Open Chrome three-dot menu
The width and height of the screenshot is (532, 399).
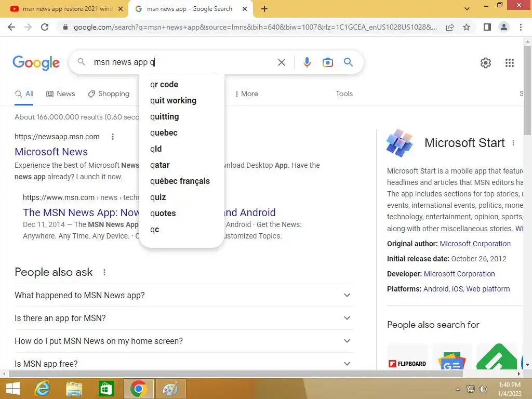(521, 27)
